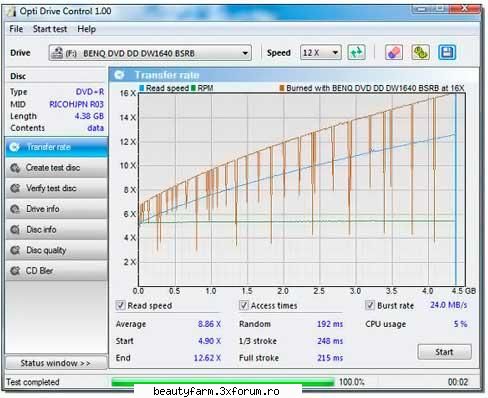The image size is (488, 398).
Task: Click the Disc quality sidebar icon
Action: [15, 250]
